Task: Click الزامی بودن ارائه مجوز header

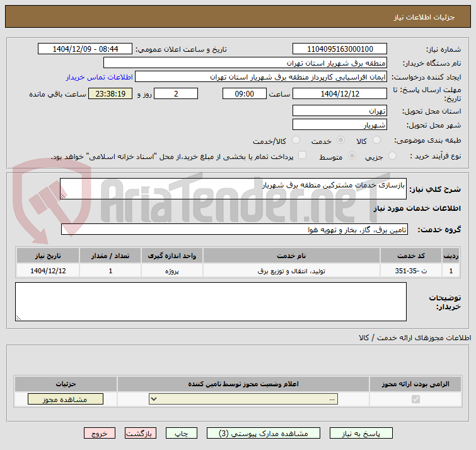Action: 415,384
